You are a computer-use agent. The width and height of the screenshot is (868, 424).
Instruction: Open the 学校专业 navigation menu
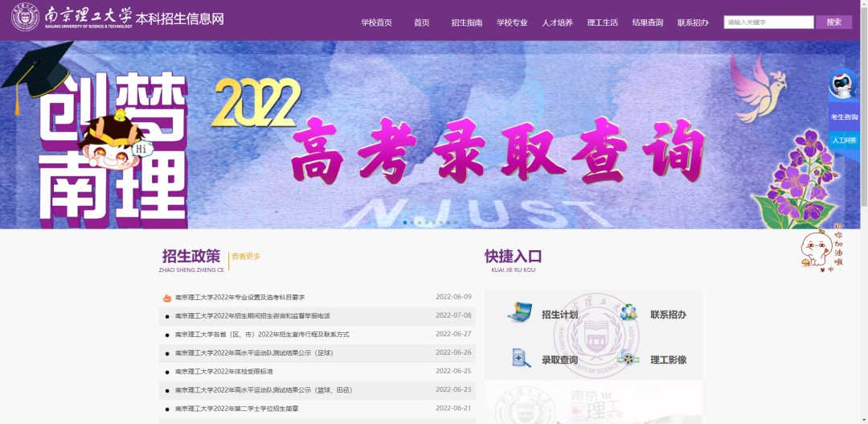512,23
